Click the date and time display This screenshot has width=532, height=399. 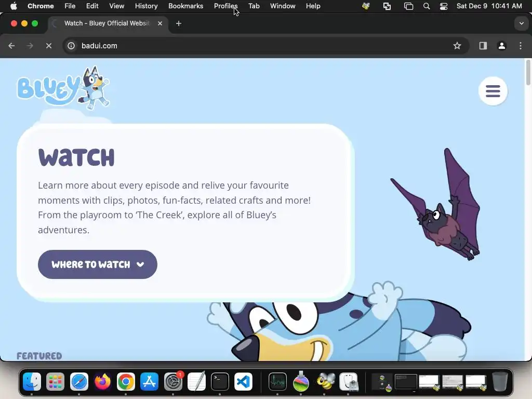[x=489, y=6]
